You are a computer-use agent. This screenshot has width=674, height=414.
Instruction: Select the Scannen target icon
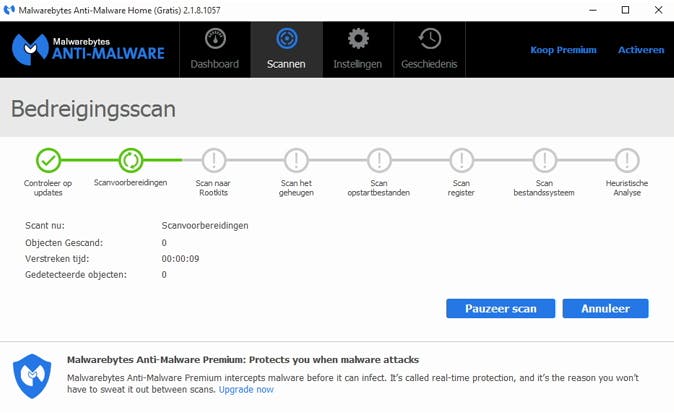pyautogui.click(x=286, y=39)
